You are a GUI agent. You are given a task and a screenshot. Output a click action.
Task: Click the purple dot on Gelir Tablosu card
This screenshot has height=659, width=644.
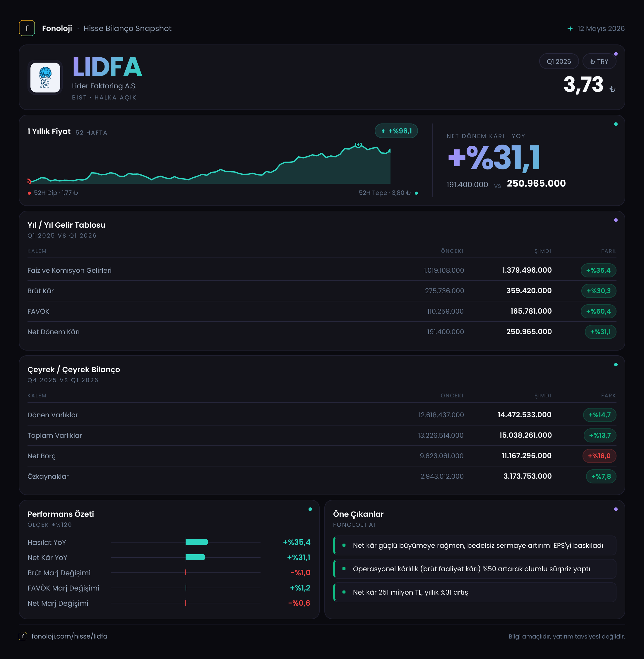[x=616, y=220]
